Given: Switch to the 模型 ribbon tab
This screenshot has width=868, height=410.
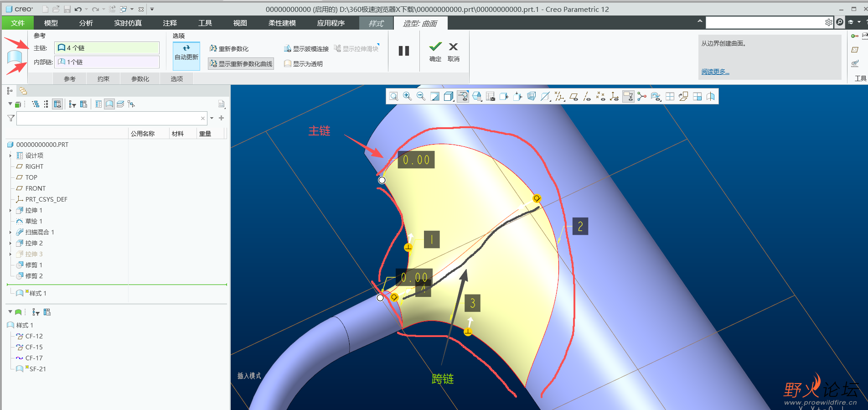Looking at the screenshot, I should coord(51,23).
